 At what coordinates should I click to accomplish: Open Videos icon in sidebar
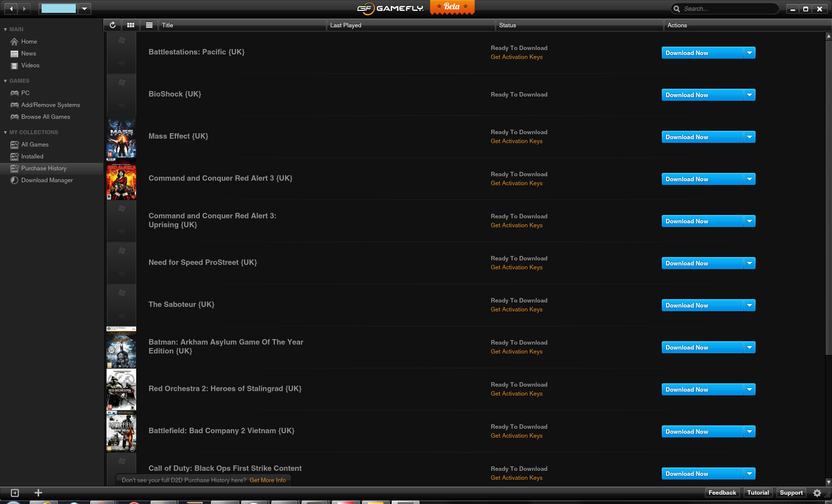[14, 65]
